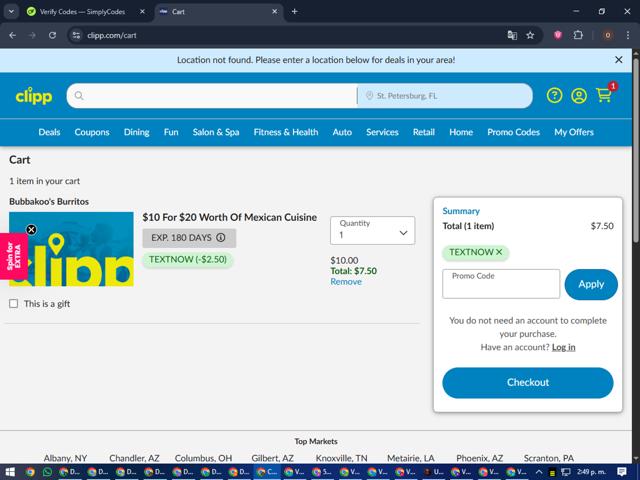Open the Dining category
Image resolution: width=640 pixels, height=480 pixels.
(x=136, y=132)
